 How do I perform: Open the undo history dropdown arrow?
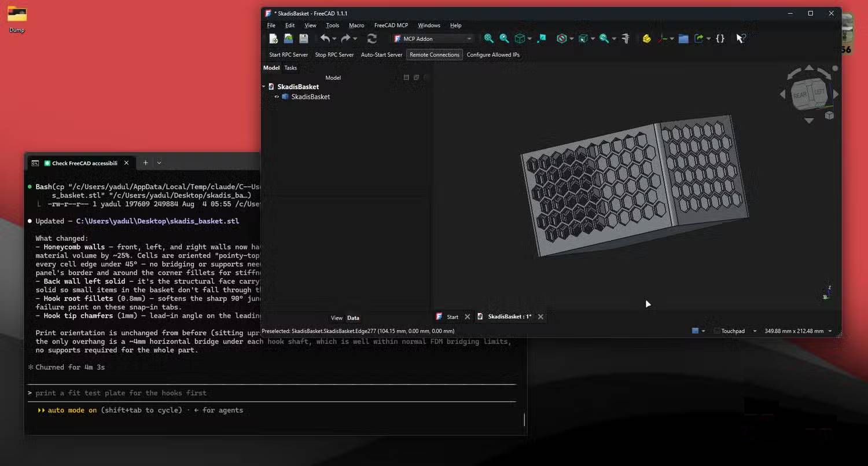[334, 39]
